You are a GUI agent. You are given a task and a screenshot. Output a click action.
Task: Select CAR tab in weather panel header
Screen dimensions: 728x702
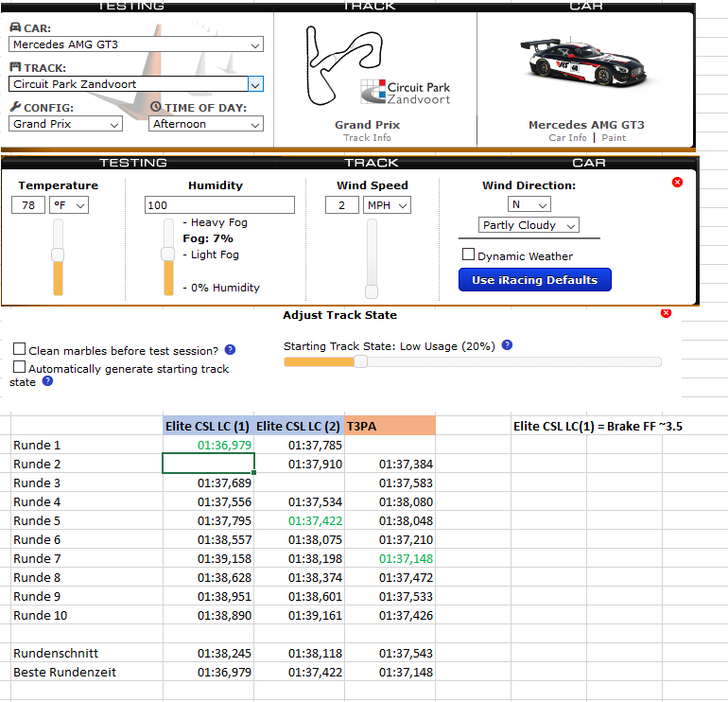click(589, 163)
